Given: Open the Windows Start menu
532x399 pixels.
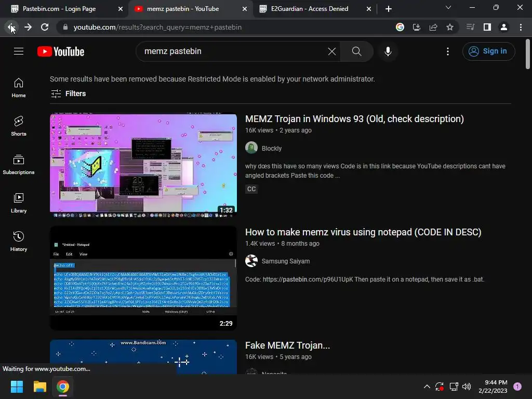Looking at the screenshot, I should coord(17,387).
